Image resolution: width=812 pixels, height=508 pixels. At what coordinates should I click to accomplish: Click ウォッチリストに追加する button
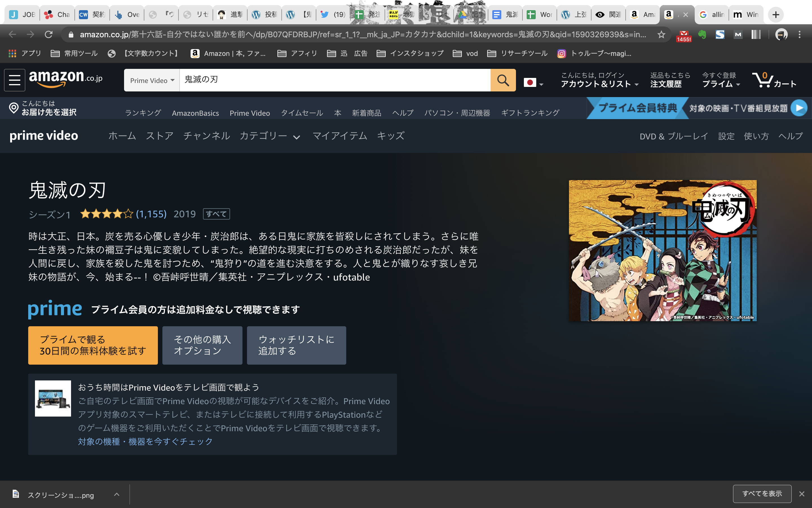click(x=297, y=345)
